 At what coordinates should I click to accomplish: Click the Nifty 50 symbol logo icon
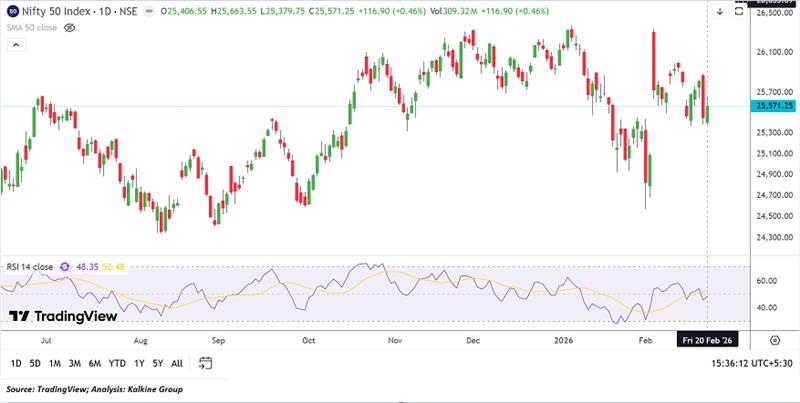[11, 12]
